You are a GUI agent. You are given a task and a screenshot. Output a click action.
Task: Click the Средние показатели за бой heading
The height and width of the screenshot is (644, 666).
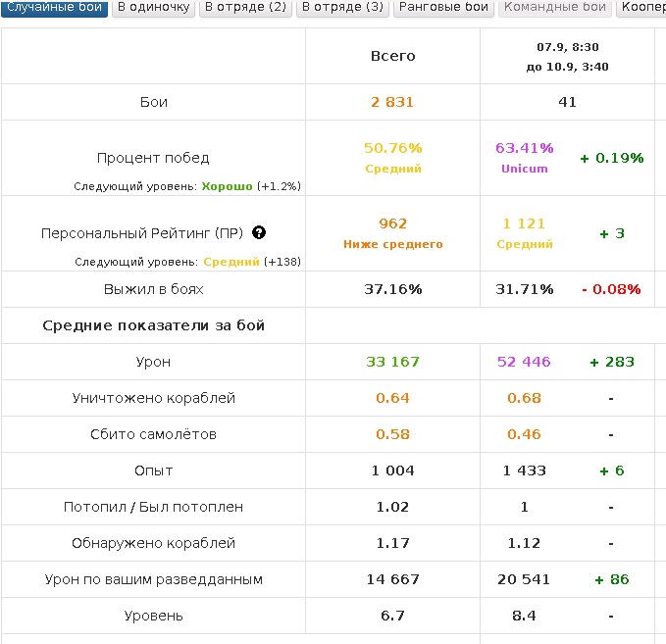click(153, 325)
